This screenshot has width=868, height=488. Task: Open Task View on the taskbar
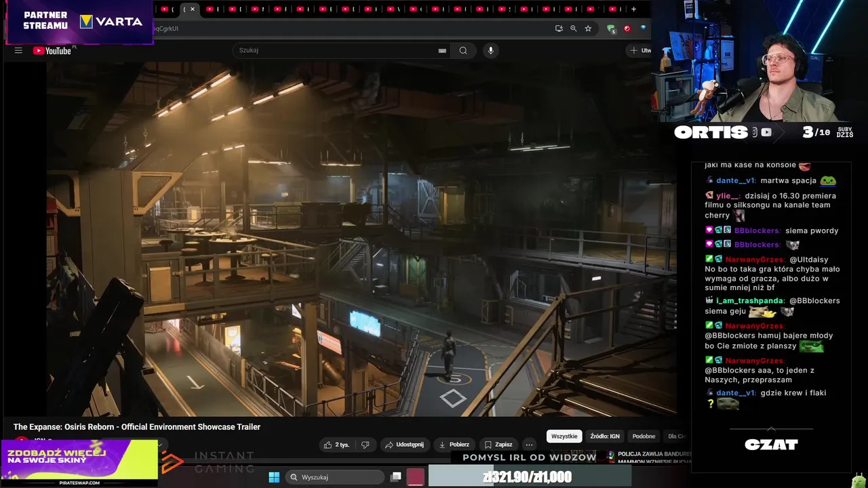(396, 477)
